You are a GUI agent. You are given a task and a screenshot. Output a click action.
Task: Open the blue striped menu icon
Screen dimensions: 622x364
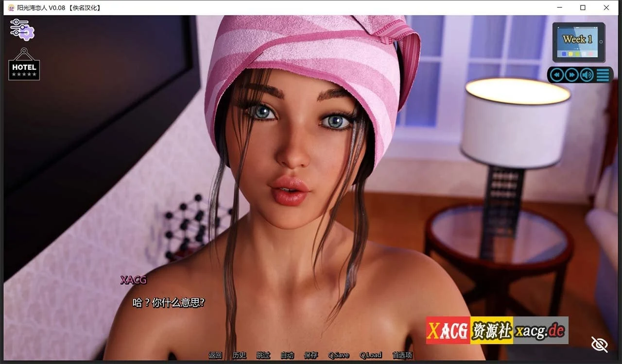603,75
